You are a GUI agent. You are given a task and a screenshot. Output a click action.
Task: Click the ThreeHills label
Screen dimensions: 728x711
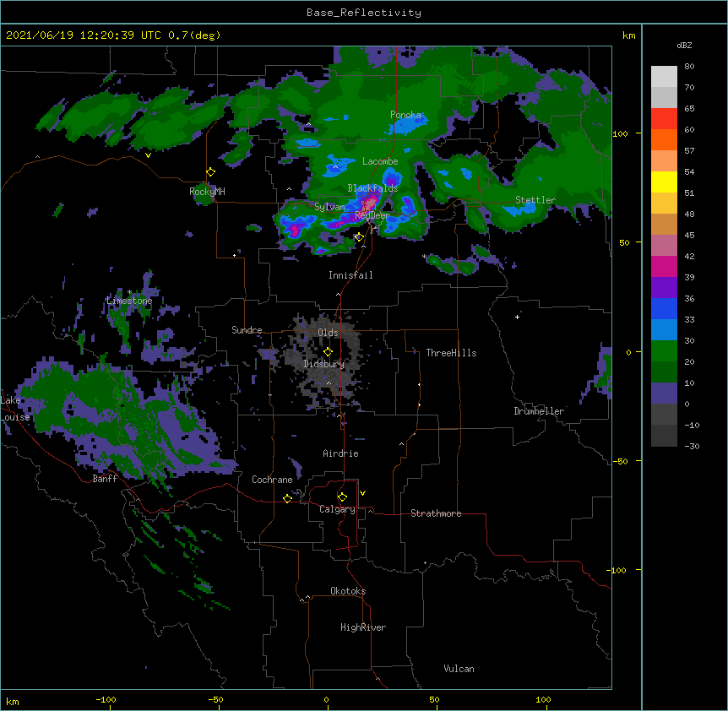coord(451,353)
